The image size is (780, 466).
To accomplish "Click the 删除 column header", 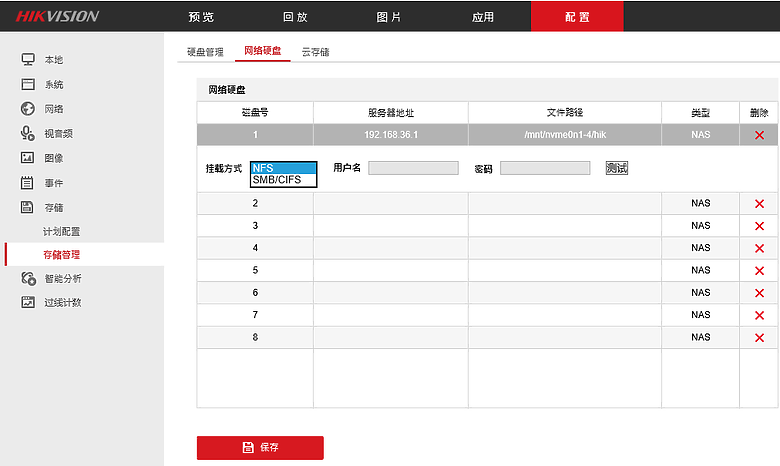I will point(759,113).
